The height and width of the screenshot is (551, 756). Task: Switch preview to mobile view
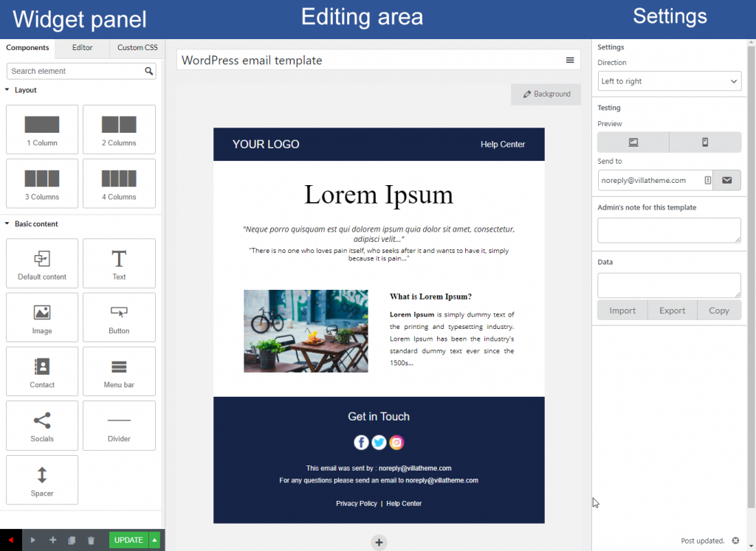point(706,142)
